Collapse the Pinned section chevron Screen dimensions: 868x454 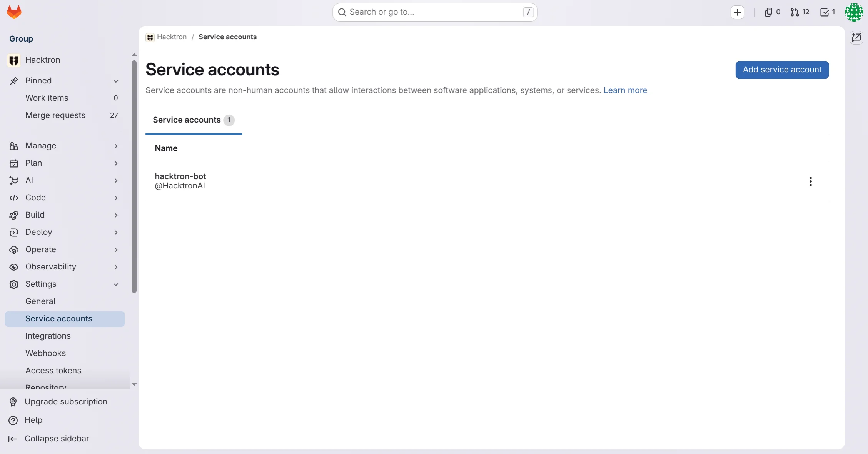[x=116, y=81]
